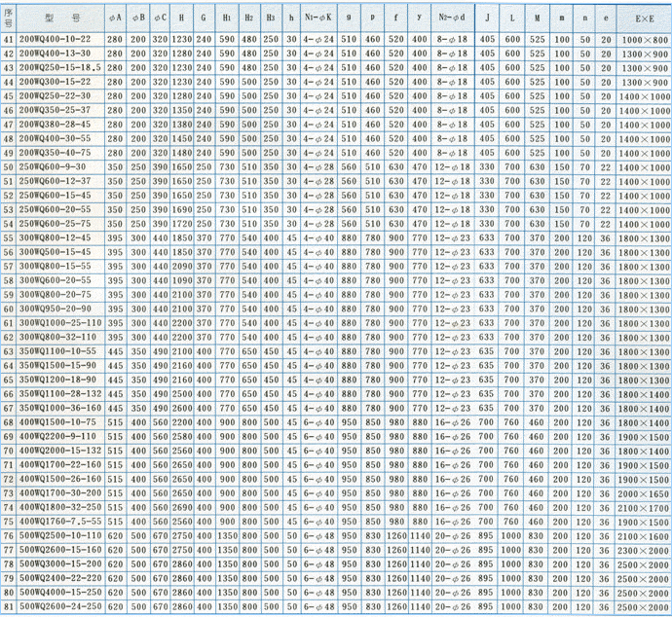Select the N1-φK column header
Image resolution: width=672 pixels, height=617 pixels.
317,16
